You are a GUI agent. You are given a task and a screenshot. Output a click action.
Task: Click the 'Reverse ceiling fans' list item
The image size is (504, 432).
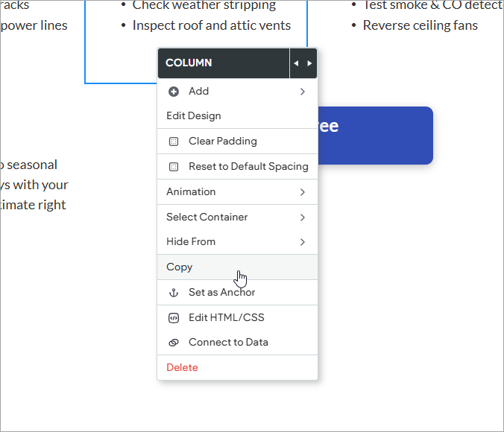420,25
